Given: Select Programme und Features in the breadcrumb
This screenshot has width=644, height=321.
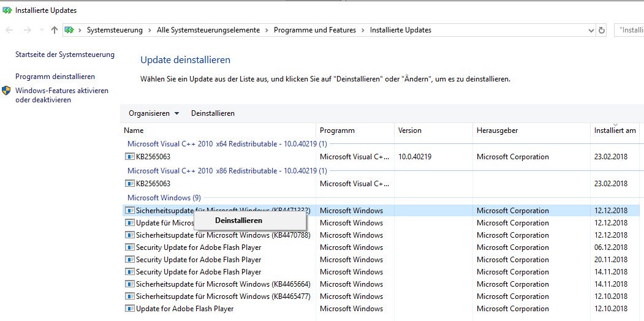Looking at the screenshot, I should pyautogui.click(x=315, y=30).
